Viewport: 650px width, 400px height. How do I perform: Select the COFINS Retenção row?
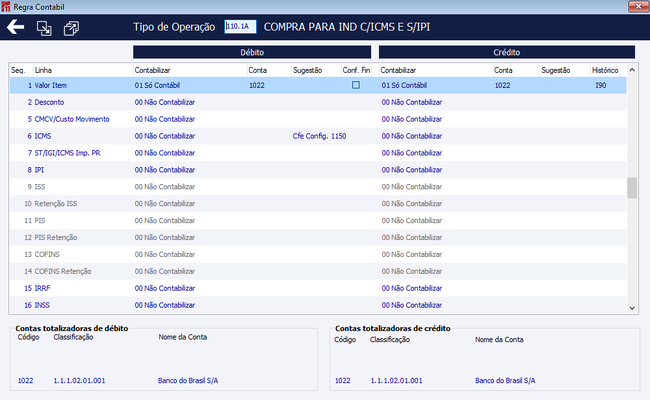[318, 271]
